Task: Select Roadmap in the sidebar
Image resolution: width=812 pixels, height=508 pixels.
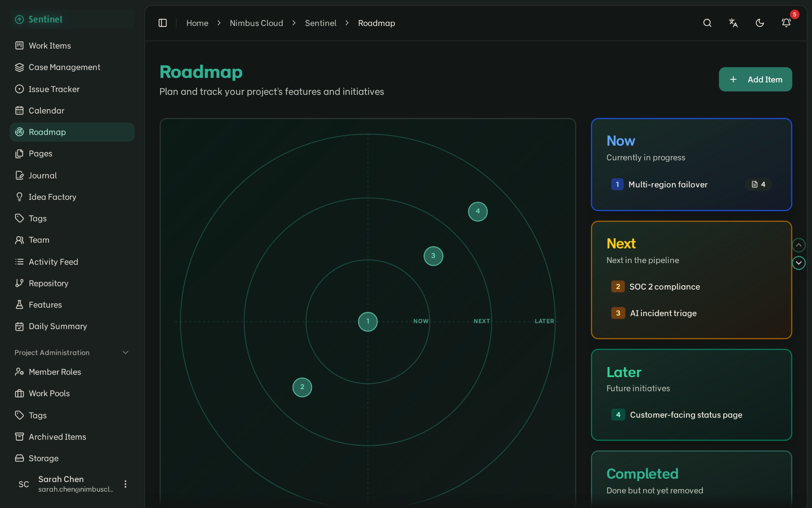Action: 72,132
